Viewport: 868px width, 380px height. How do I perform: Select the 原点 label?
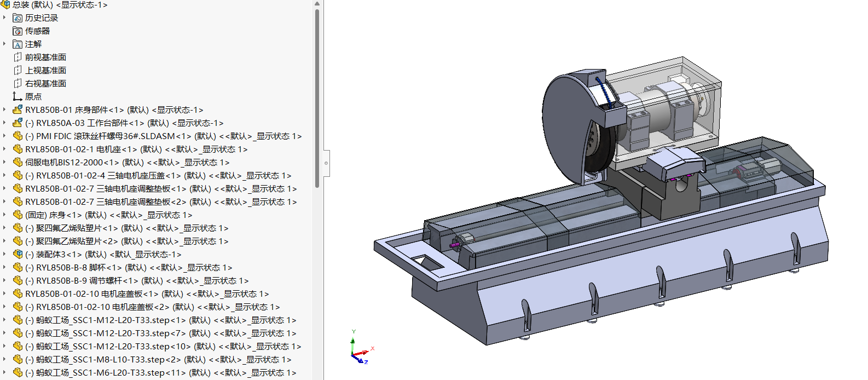(33, 97)
